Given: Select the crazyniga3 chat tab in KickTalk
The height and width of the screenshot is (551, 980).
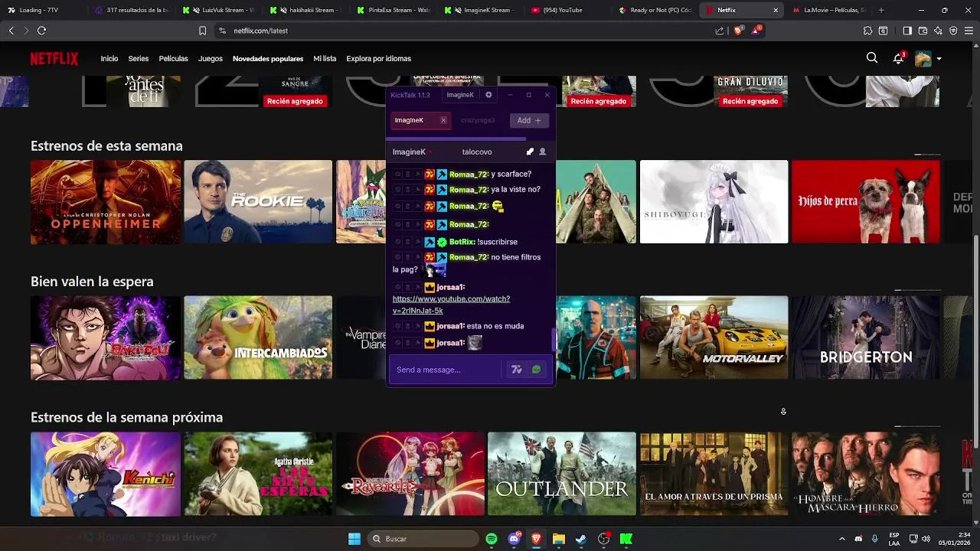Looking at the screenshot, I should pyautogui.click(x=478, y=120).
